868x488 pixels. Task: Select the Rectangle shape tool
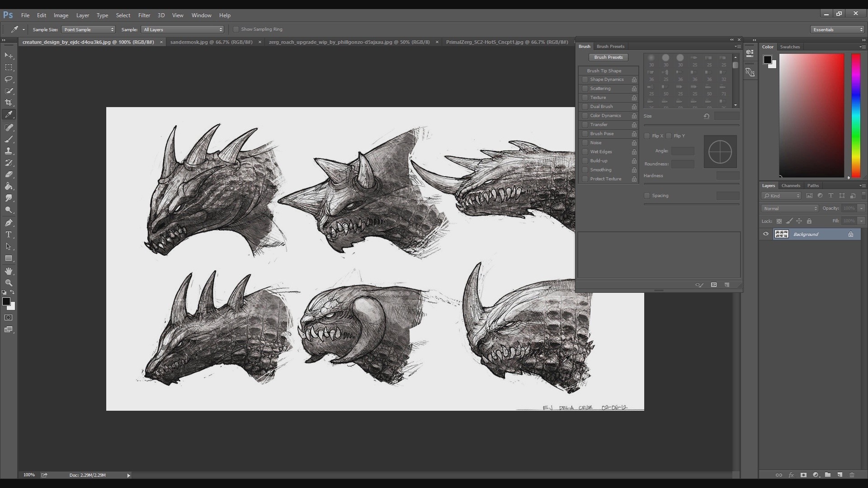(9, 258)
